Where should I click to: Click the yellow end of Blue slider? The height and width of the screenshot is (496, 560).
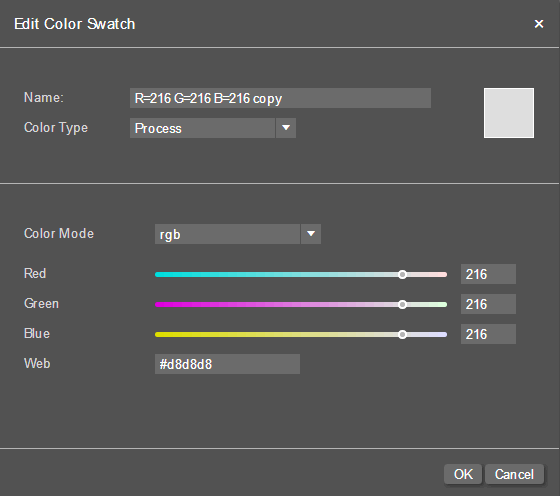tap(158, 334)
